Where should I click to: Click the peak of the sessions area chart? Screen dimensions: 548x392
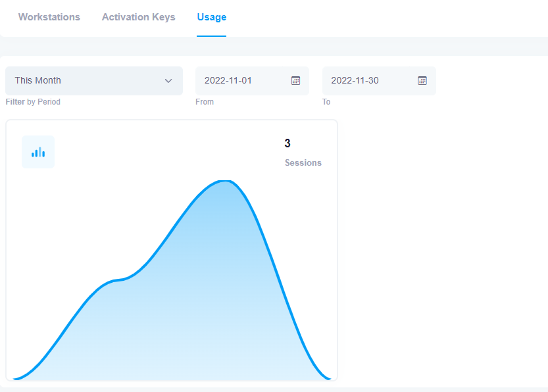(226, 182)
